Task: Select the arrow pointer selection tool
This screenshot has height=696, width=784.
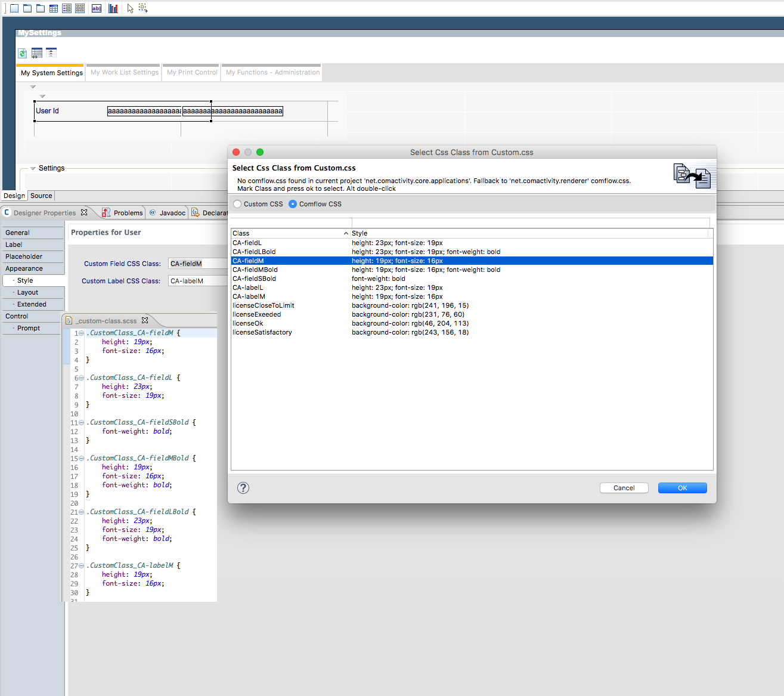Action: click(130, 8)
